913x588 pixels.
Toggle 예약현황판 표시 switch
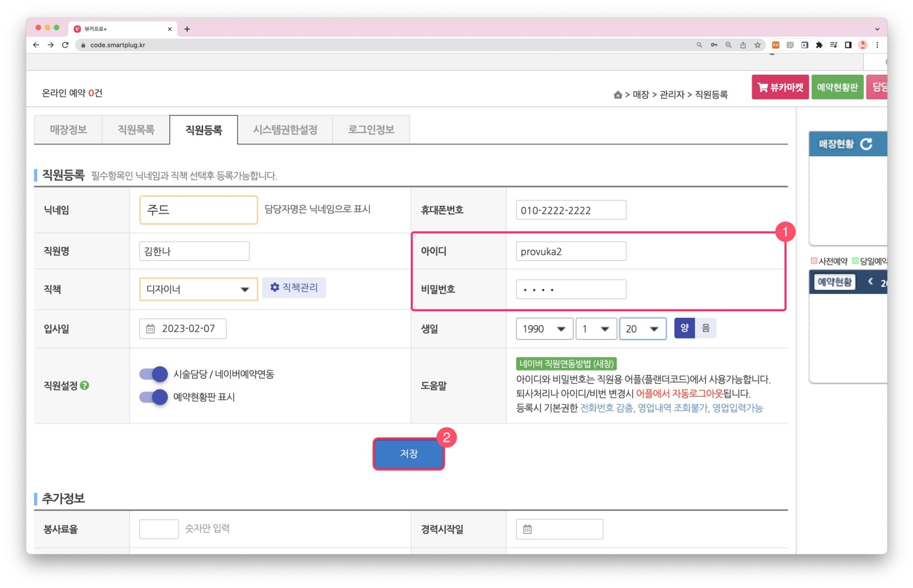154,397
